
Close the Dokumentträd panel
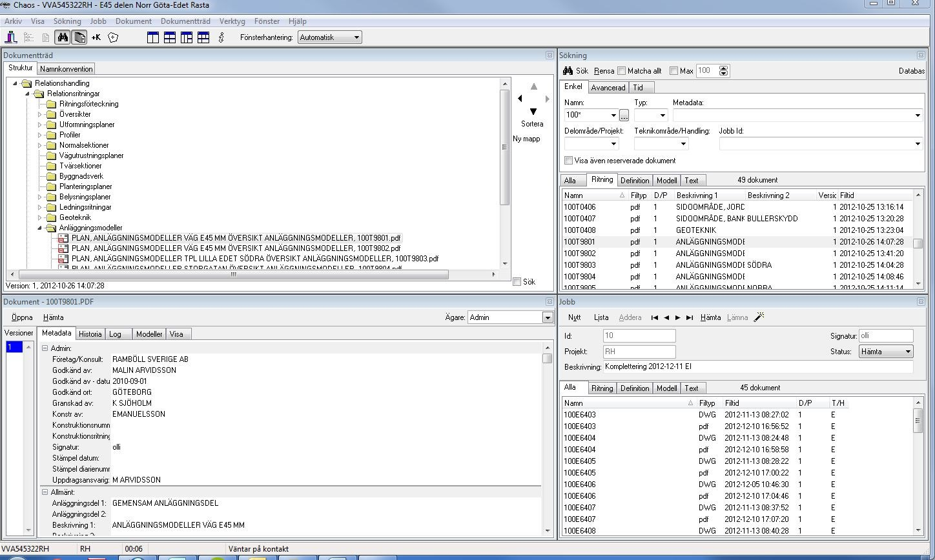(x=550, y=55)
